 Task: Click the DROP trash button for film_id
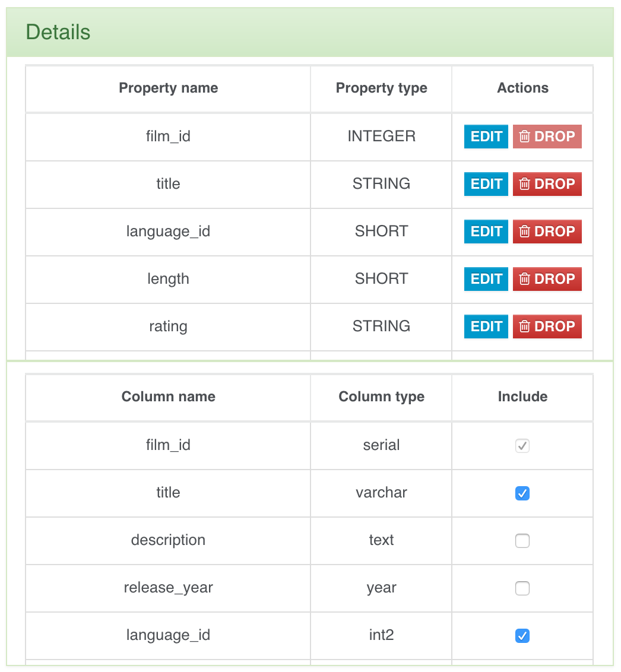point(547,137)
